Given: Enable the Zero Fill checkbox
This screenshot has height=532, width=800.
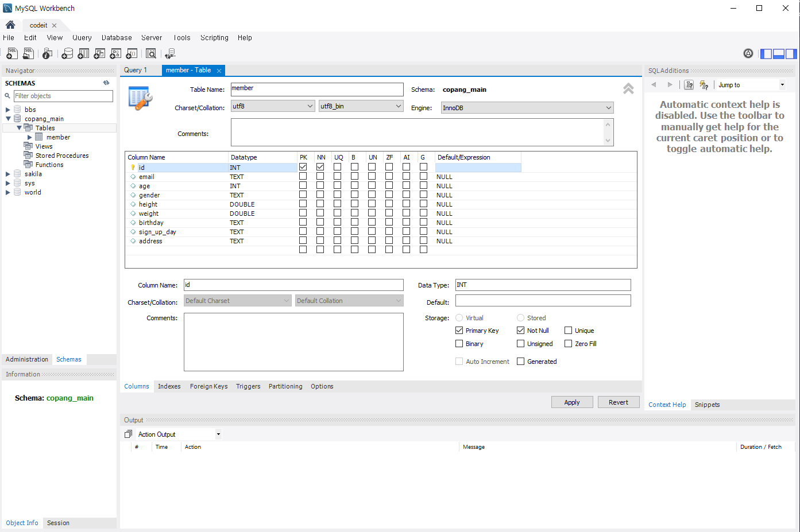Looking at the screenshot, I should (568, 344).
